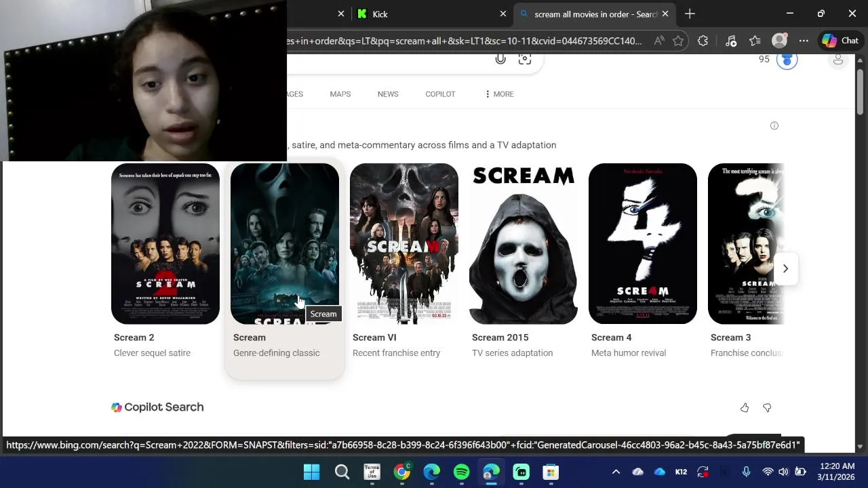Open the Read aloud icon in address bar
The image size is (868, 488).
(659, 41)
